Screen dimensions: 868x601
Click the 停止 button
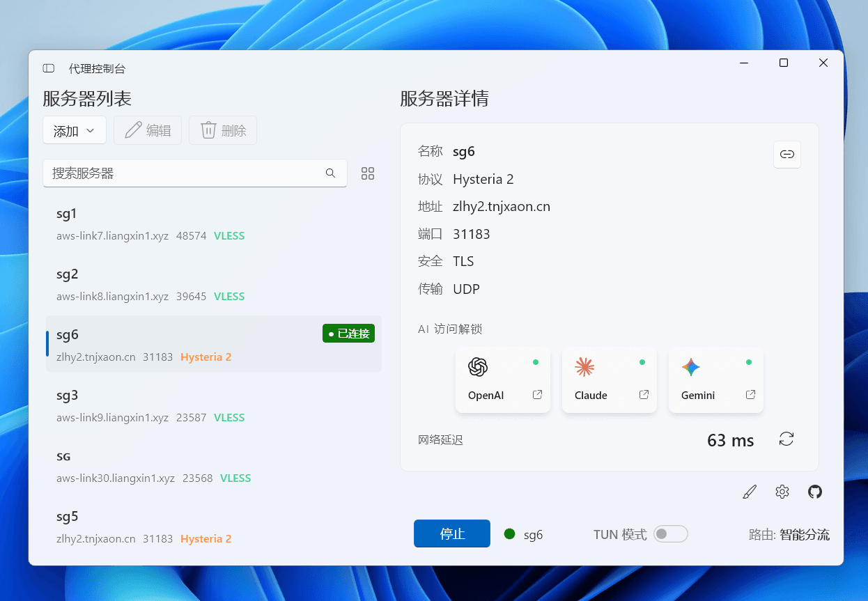452,533
